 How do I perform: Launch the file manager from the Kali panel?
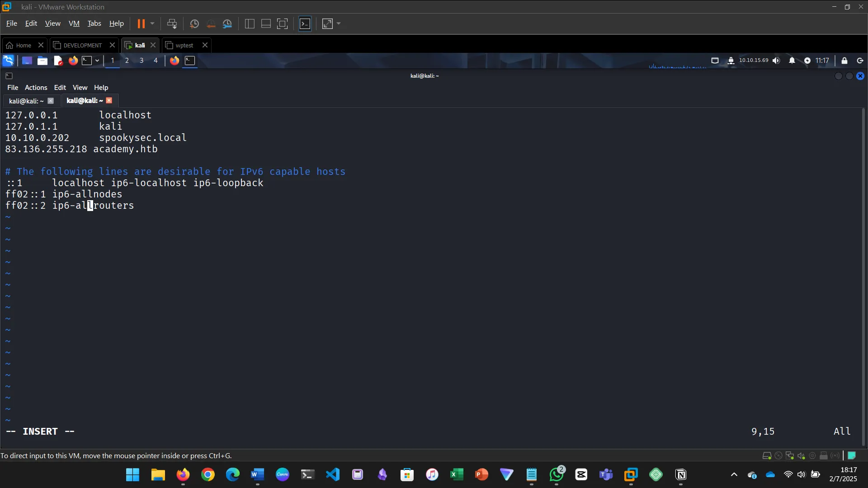(42, 61)
